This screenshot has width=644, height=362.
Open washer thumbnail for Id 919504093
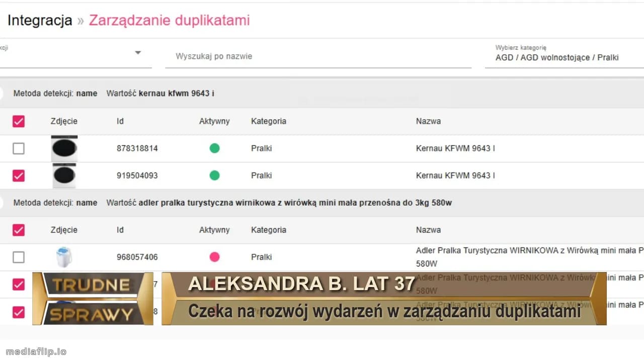coord(64,175)
